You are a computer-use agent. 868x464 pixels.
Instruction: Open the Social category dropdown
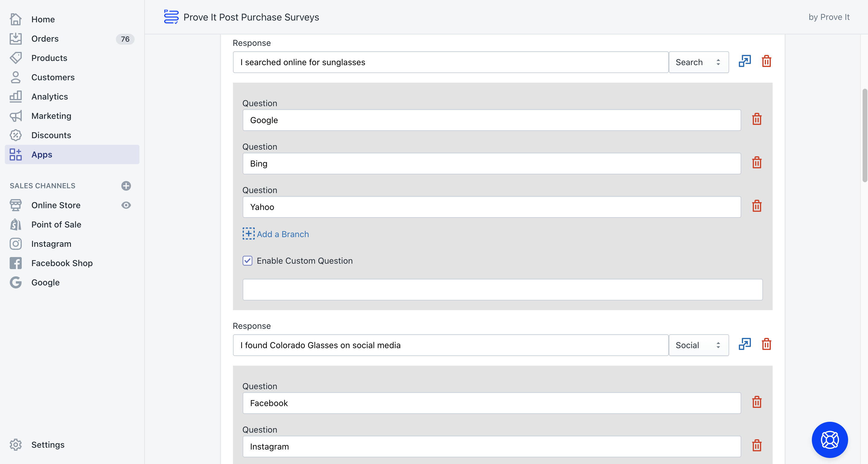(x=698, y=345)
